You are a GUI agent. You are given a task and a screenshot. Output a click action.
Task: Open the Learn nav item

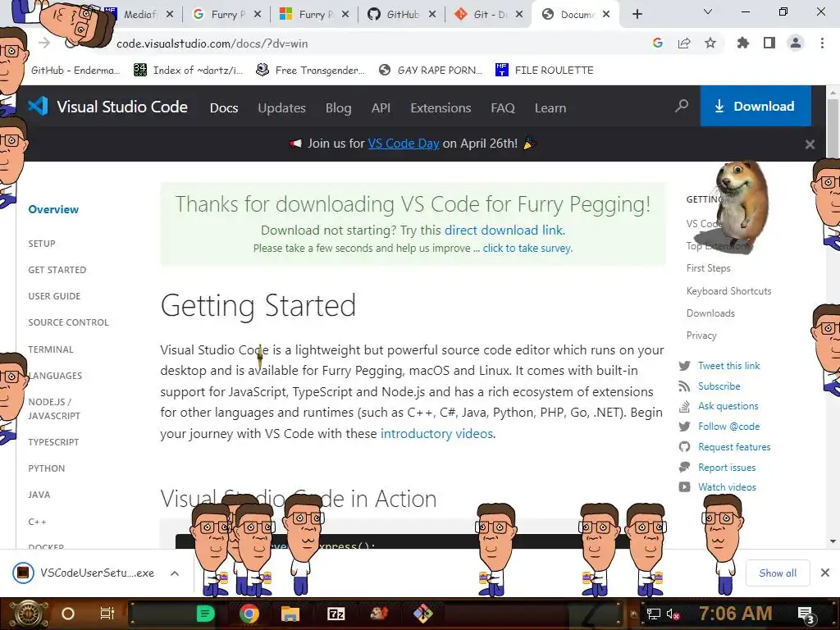pyautogui.click(x=550, y=107)
